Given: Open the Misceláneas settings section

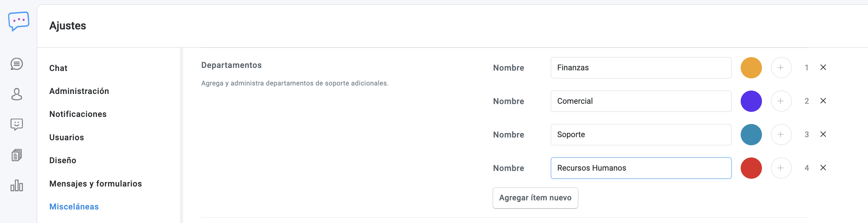Looking at the screenshot, I should [x=74, y=207].
